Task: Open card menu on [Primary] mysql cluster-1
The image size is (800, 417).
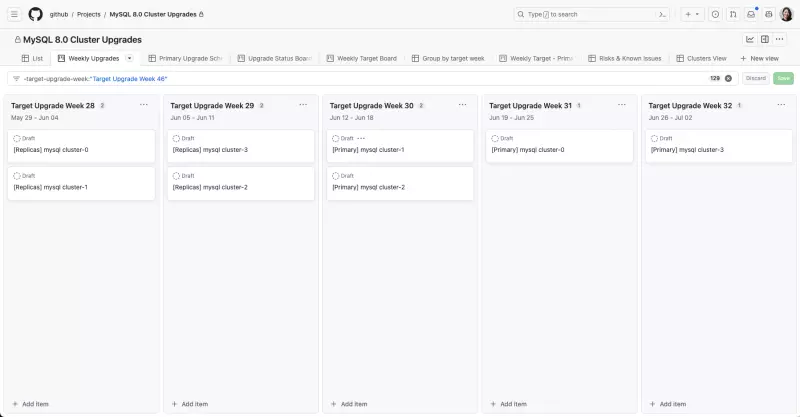Action: pyautogui.click(x=361, y=138)
